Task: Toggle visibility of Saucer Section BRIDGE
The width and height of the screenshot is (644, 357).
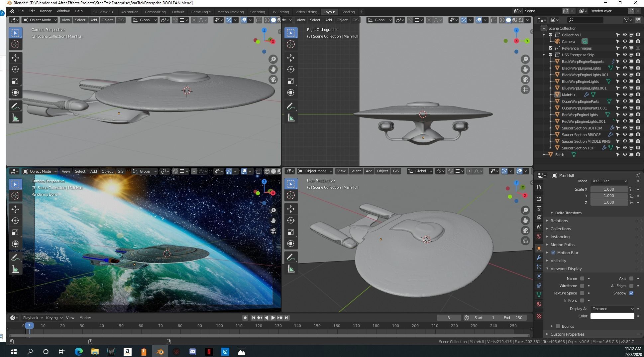Action: pyautogui.click(x=625, y=135)
